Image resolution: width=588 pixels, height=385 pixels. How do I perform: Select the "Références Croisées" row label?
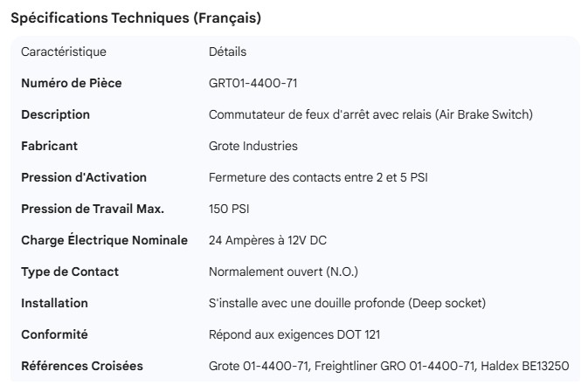82,367
